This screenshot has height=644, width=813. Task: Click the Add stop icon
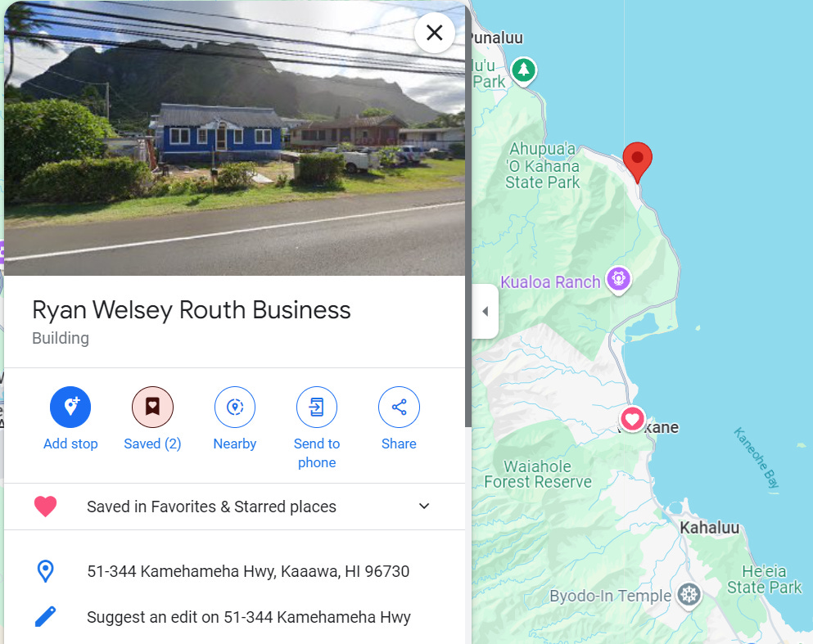[x=70, y=407]
